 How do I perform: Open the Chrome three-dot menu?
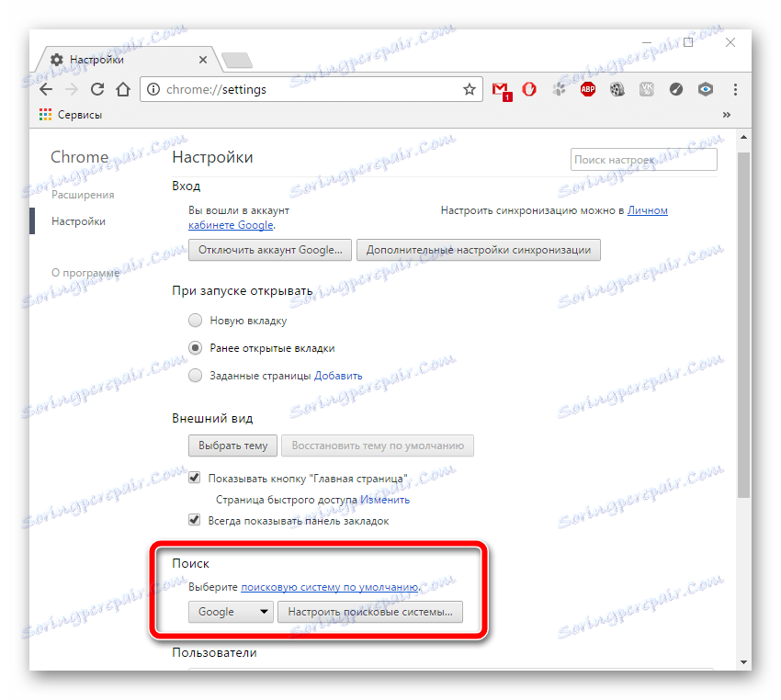[735, 90]
